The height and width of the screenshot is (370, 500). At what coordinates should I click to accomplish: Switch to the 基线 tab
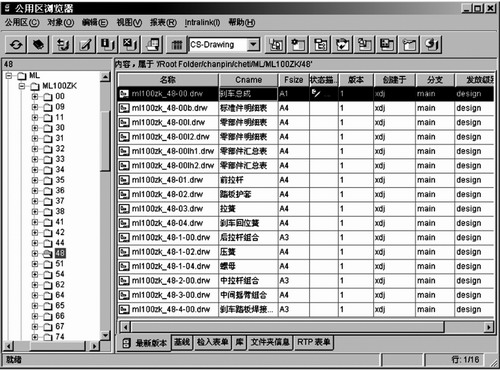click(x=182, y=342)
